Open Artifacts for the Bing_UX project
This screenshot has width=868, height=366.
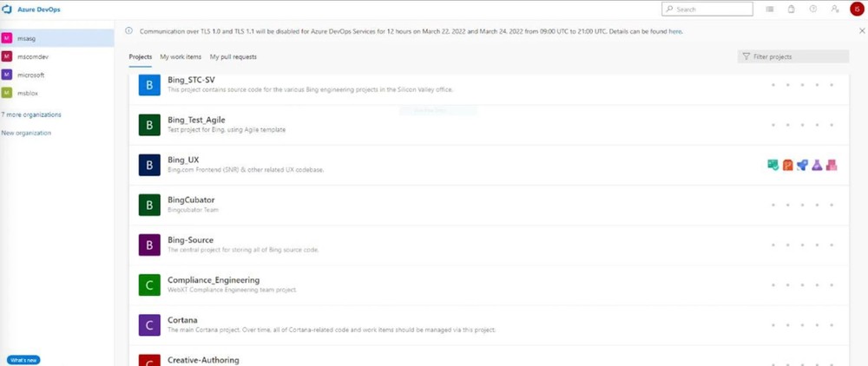tap(832, 165)
